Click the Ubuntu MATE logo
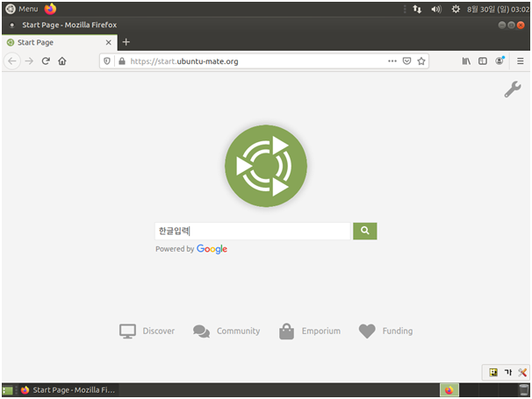 coord(266,166)
